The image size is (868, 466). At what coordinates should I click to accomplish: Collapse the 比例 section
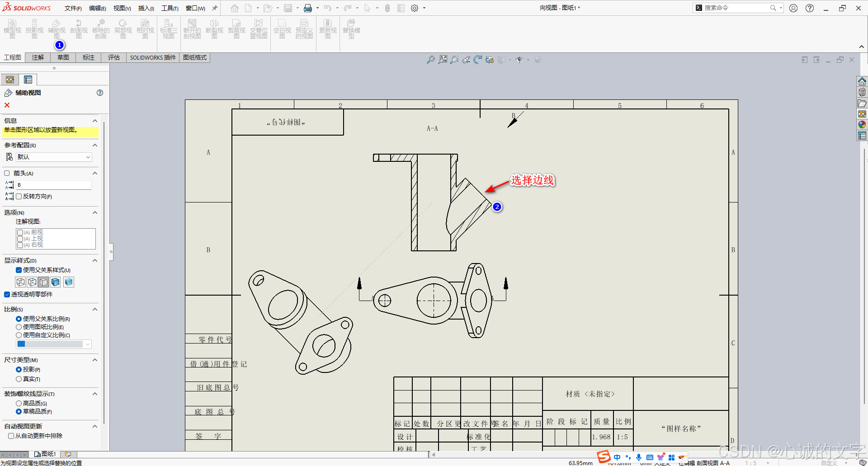pos(95,309)
